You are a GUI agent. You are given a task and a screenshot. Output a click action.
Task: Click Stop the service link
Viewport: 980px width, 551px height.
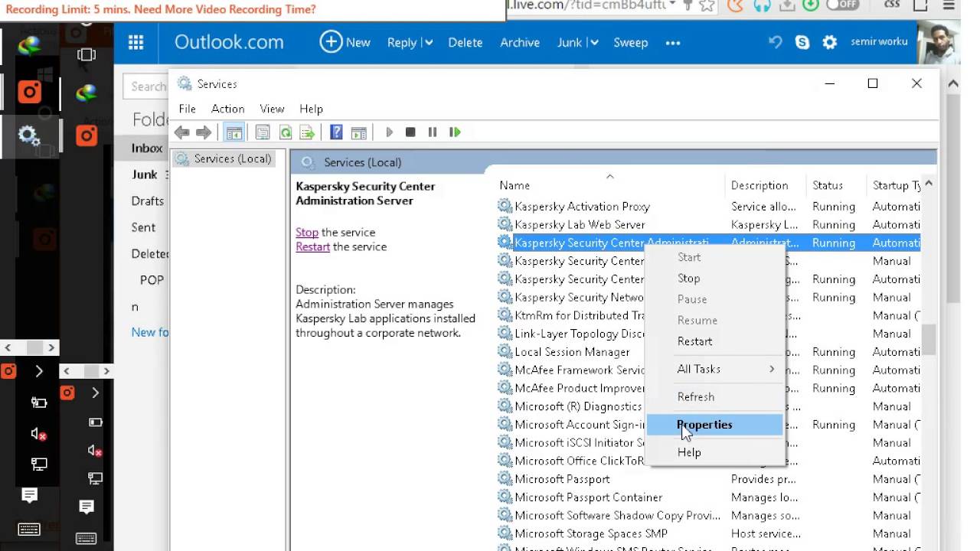307,232
